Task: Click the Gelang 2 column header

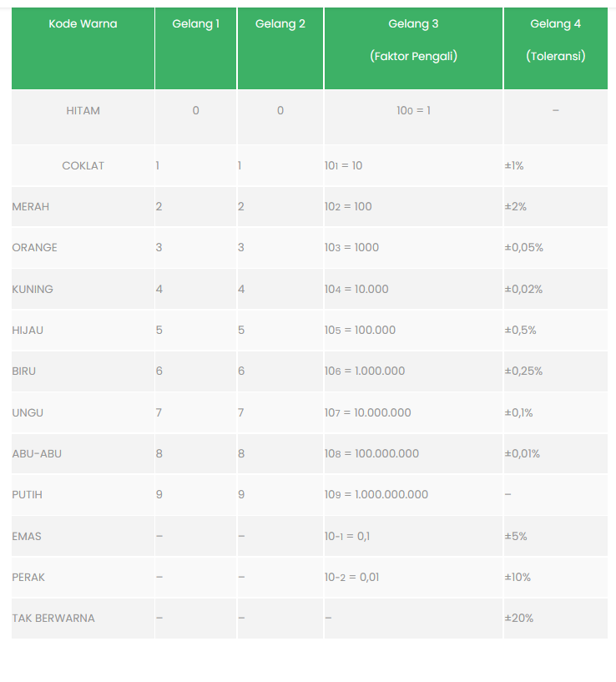Action: 280,48
